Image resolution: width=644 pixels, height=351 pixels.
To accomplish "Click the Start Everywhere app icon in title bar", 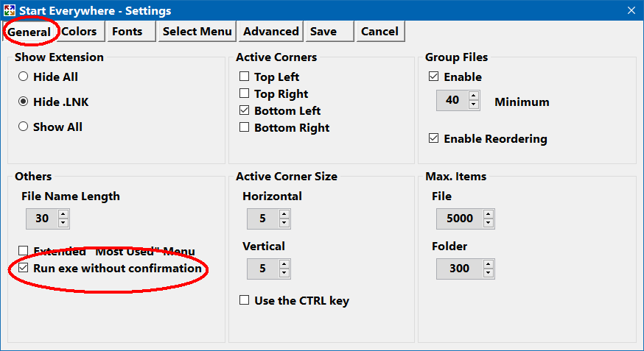I will tap(9, 10).
